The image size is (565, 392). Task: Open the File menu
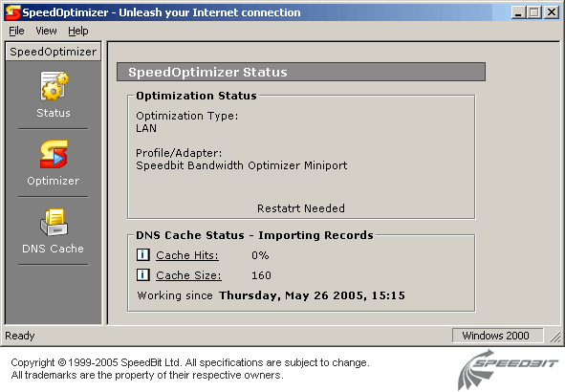click(16, 31)
